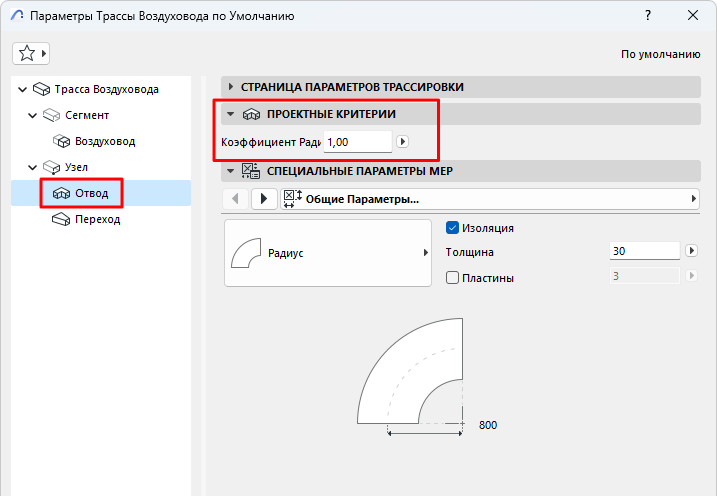Open favorites dropdown arrow beside star
The image size is (717, 496).
tap(44, 53)
